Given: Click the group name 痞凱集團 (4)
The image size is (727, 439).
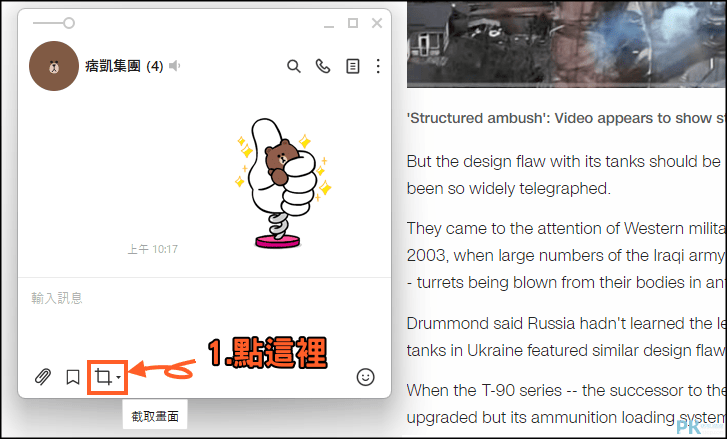Looking at the screenshot, I should [124, 66].
